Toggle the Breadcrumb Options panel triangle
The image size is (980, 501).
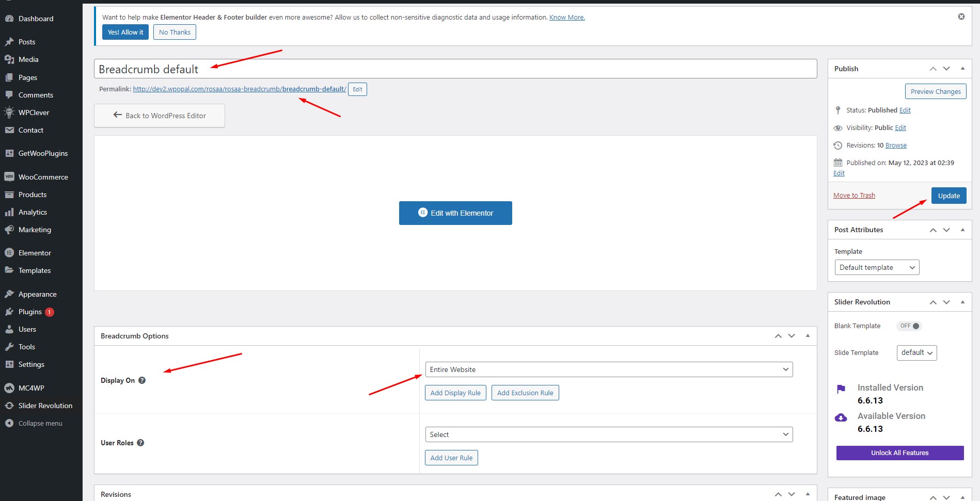coord(808,336)
